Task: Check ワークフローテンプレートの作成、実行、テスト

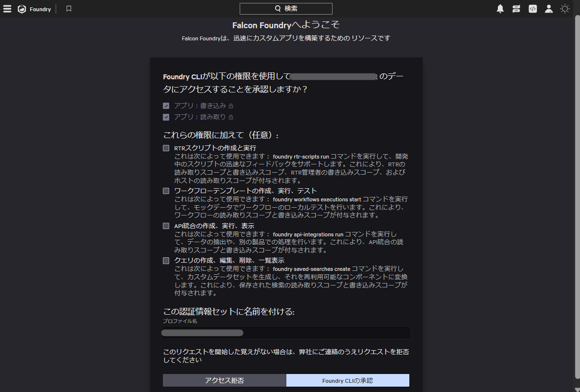Action: [x=166, y=191]
